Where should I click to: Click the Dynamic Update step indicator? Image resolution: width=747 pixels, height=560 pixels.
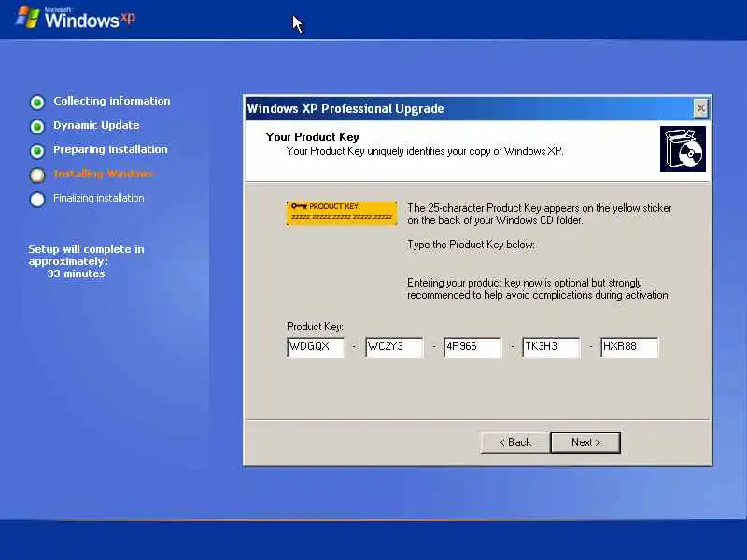pyautogui.click(x=37, y=126)
